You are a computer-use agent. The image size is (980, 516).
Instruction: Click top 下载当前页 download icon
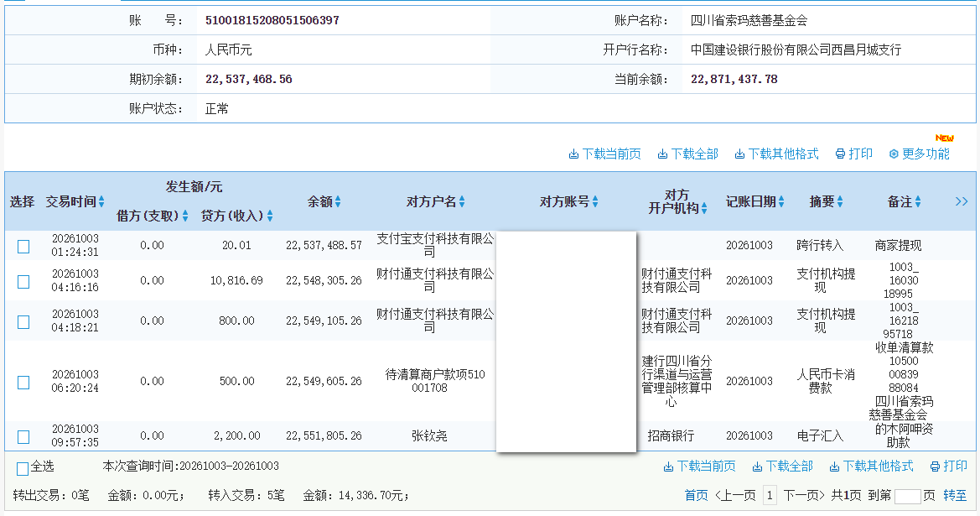(573, 154)
